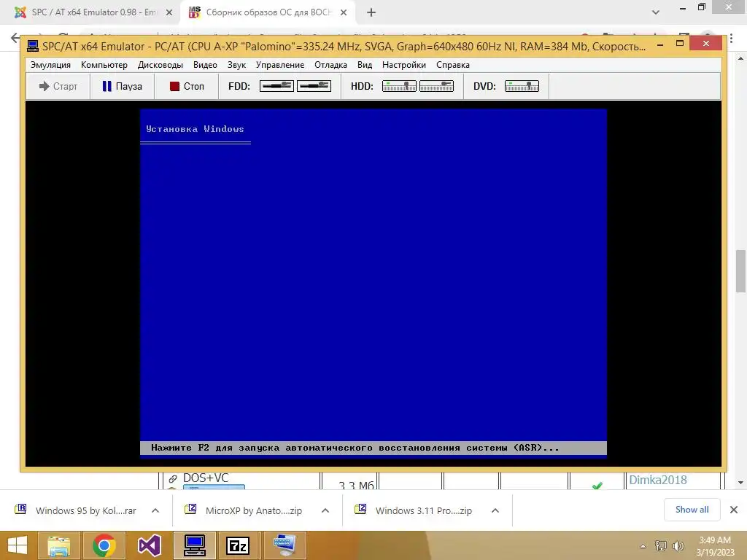Click the Установка Windows heading text

[195, 129]
